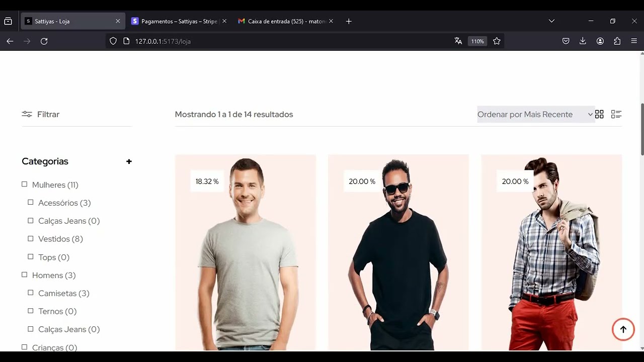Click the Categorias heading
This screenshot has height=362, width=644.
click(x=45, y=161)
